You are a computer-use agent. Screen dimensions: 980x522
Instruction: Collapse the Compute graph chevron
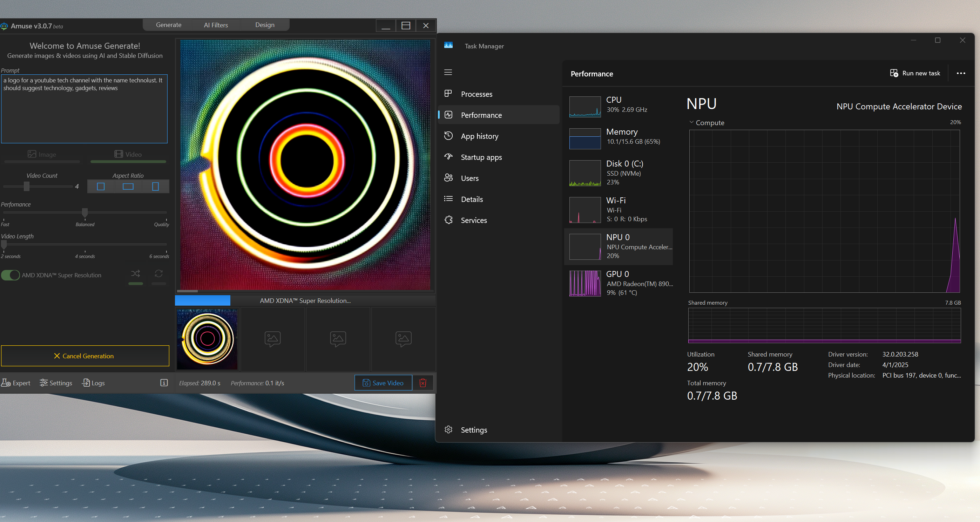691,122
